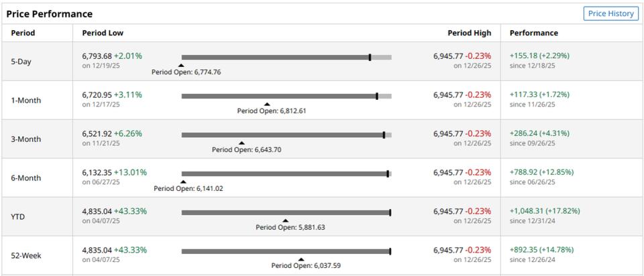Select the 5-Day period row label
The image size is (644, 276).
click(21, 62)
